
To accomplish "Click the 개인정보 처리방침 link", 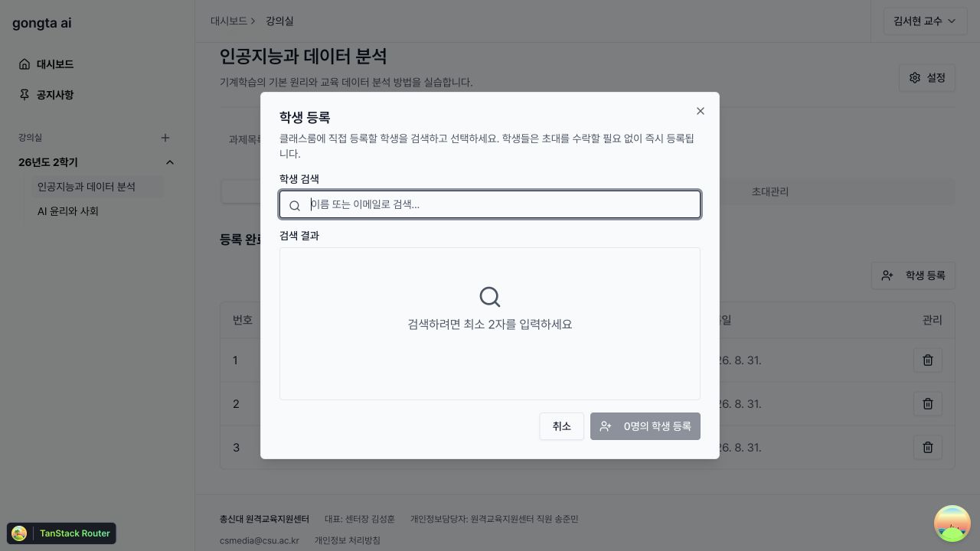I will coord(347,540).
